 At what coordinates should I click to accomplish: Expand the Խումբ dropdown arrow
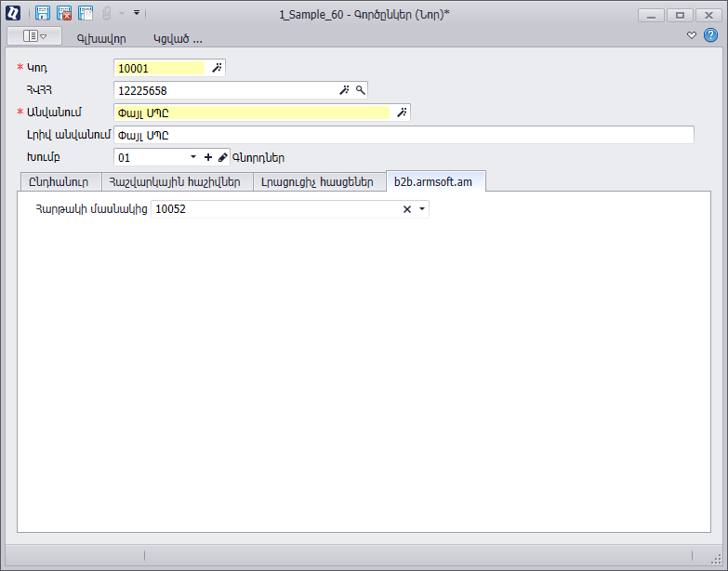pyautogui.click(x=193, y=157)
